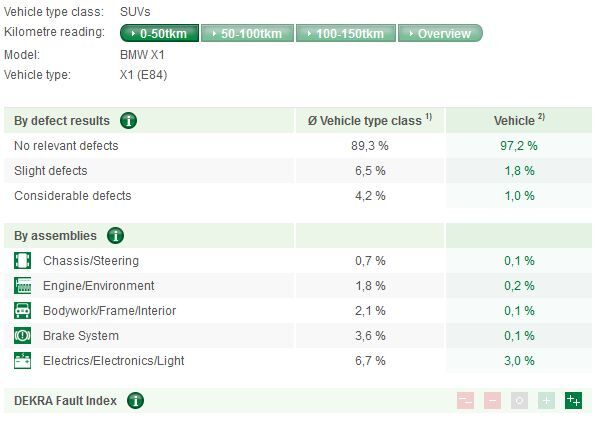Click the Bodywork/Frame/Interior icon

point(23,311)
